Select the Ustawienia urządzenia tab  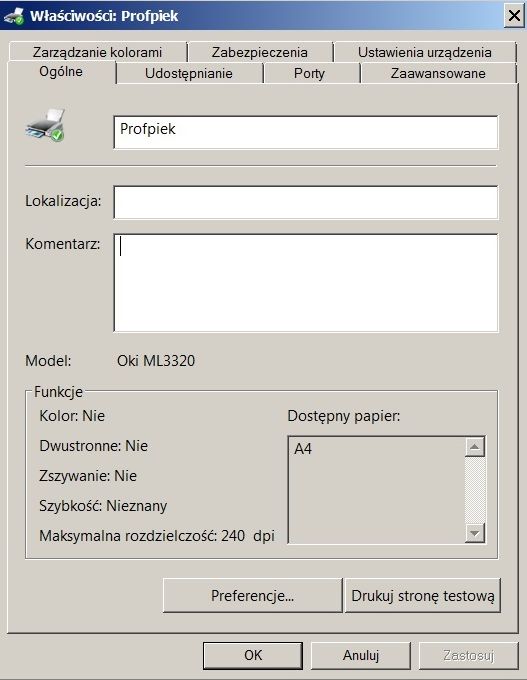(x=425, y=52)
